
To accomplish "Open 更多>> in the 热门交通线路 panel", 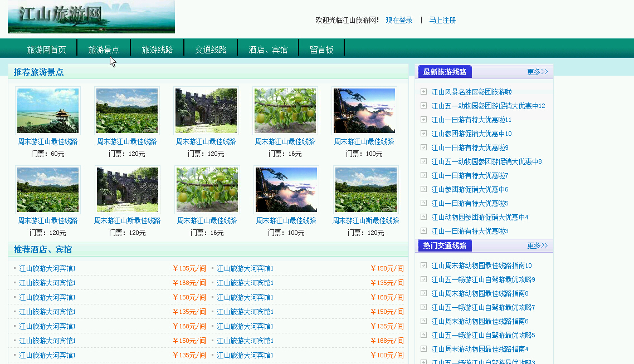I will (x=538, y=245).
